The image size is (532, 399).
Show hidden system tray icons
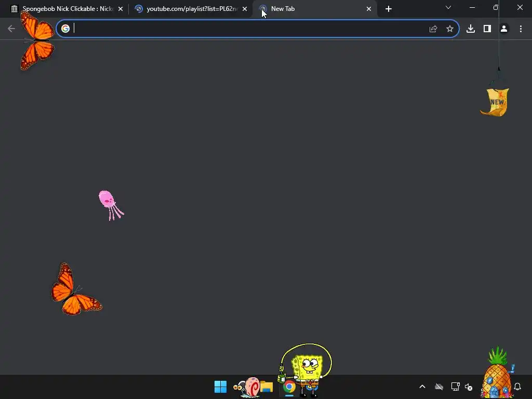tap(422, 387)
